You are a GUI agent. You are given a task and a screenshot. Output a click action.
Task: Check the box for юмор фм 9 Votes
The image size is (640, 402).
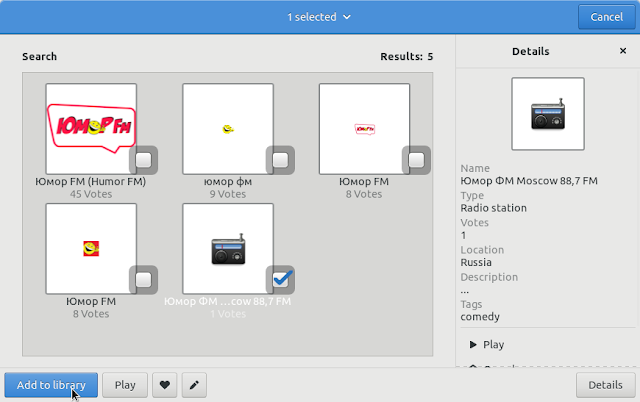pyautogui.click(x=280, y=160)
